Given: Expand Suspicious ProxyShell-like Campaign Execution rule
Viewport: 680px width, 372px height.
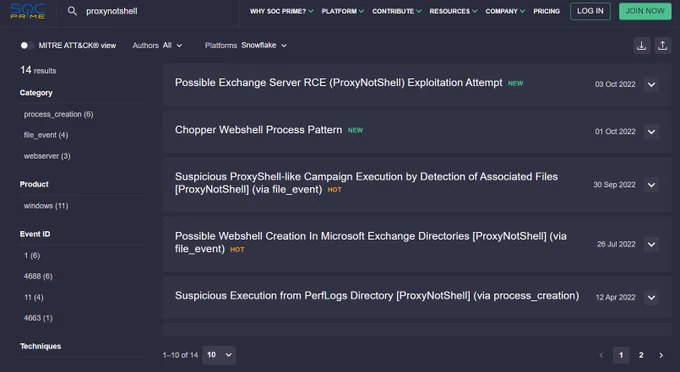Looking at the screenshot, I should click(x=651, y=185).
